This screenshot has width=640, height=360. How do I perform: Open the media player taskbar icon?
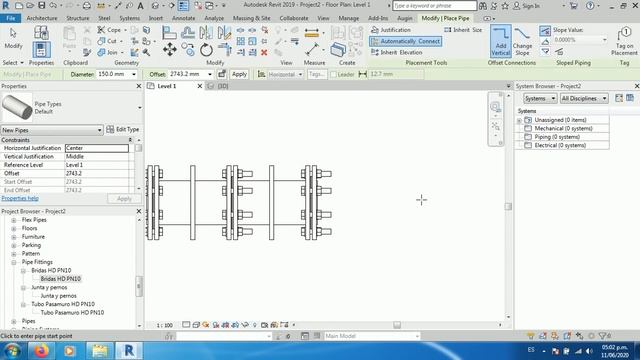click(x=69, y=351)
